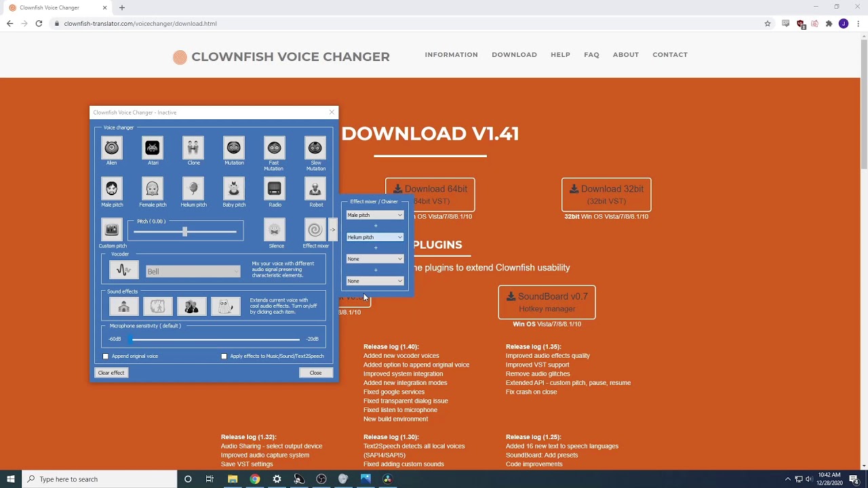Image resolution: width=868 pixels, height=488 pixels.
Task: Pick the Slow Mutation voice effect
Action: (x=315, y=148)
